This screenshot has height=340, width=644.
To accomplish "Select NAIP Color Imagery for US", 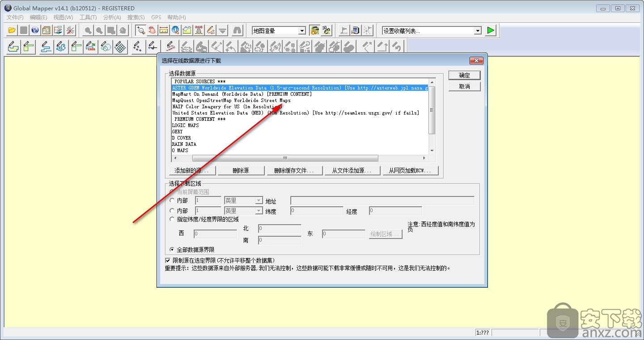I will pos(227,107).
